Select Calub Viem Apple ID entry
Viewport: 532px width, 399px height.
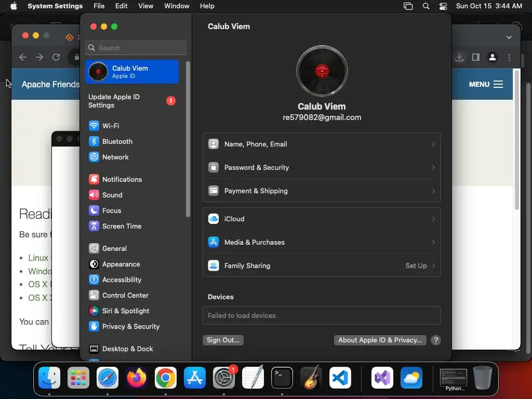coord(132,72)
